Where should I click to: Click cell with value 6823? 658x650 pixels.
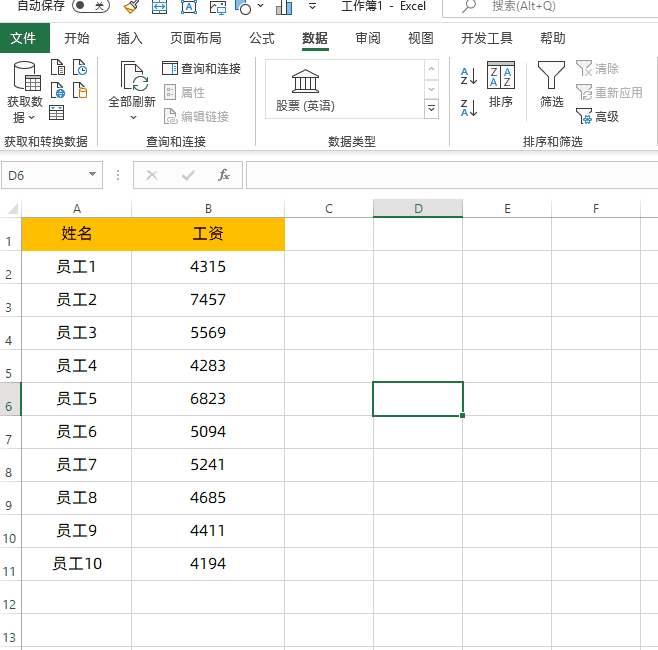pos(208,399)
